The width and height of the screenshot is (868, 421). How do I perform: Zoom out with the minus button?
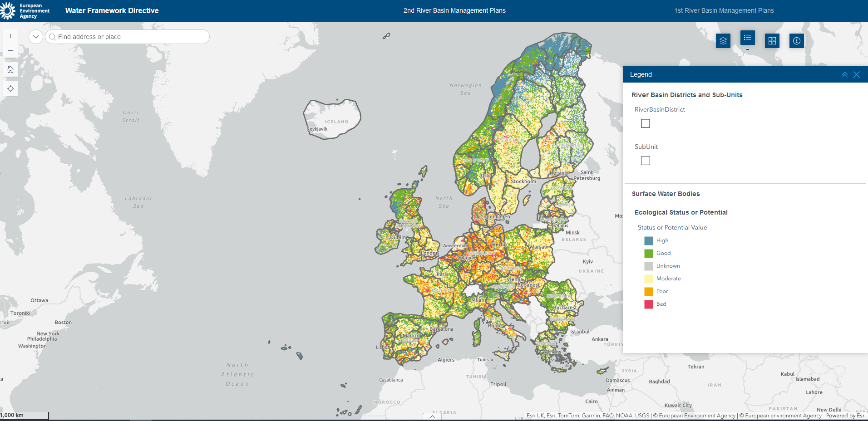click(10, 50)
